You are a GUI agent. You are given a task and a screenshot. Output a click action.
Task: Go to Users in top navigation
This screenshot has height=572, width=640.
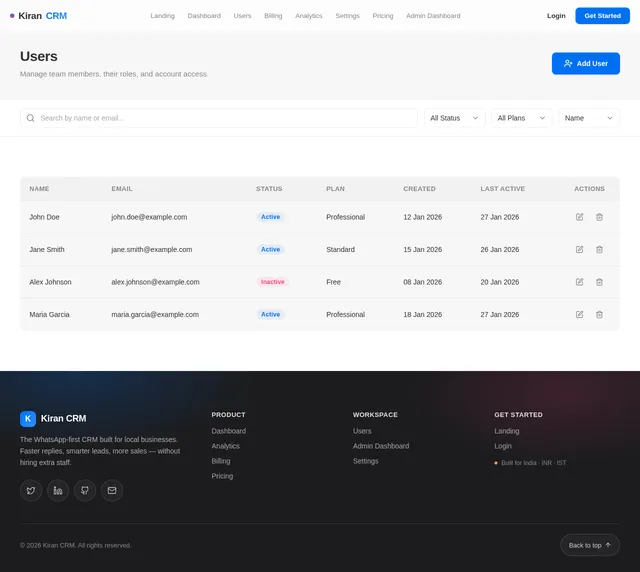tap(242, 16)
